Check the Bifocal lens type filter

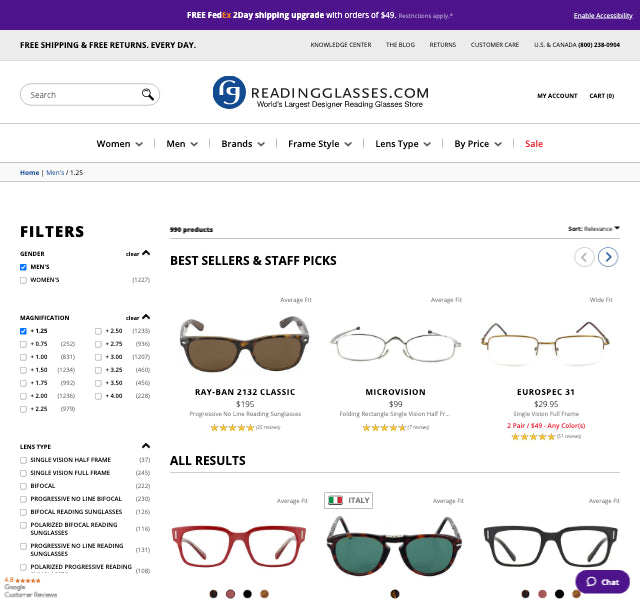click(23, 486)
